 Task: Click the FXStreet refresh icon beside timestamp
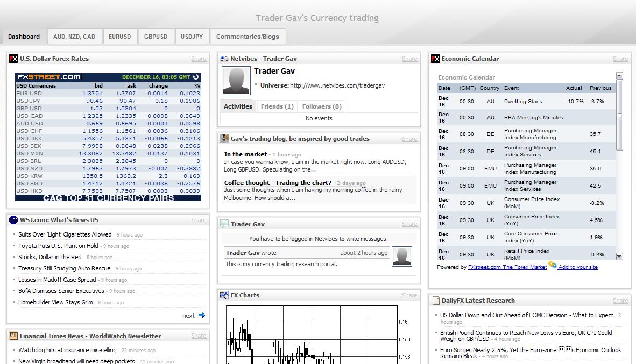click(x=196, y=77)
